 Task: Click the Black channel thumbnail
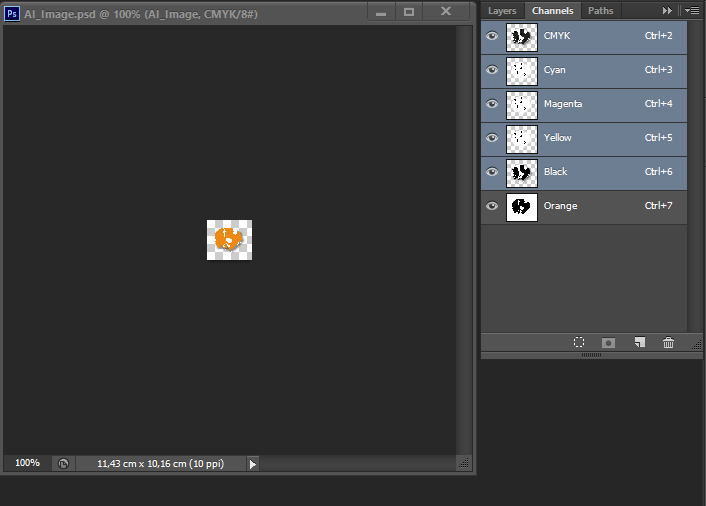(522, 173)
